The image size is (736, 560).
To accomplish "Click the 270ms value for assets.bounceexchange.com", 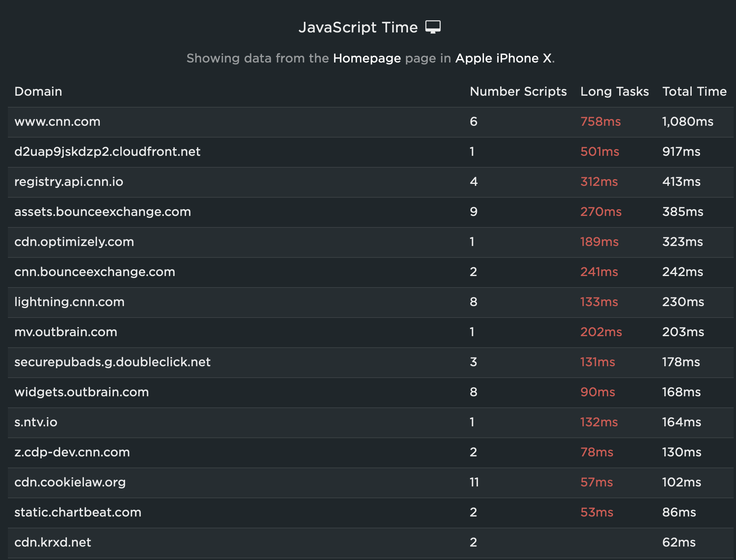I will coord(600,212).
